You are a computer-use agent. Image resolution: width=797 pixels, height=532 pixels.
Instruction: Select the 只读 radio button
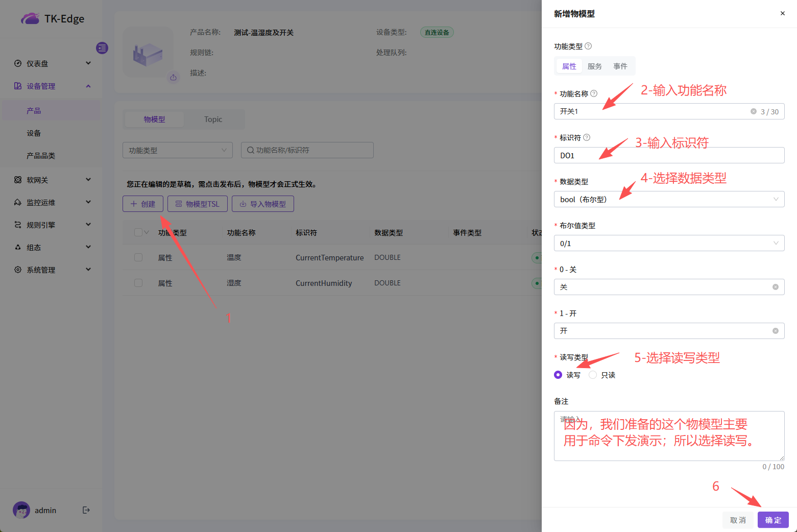[593, 375]
